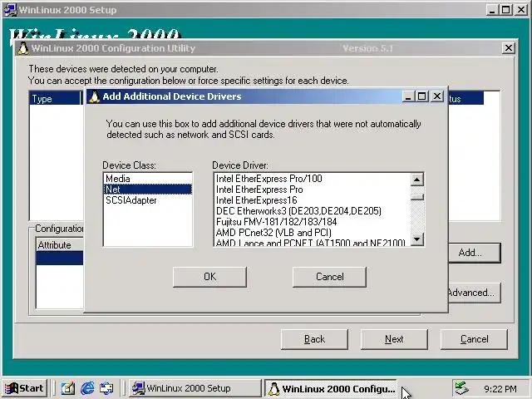Click the Attribute column header
Screen dimensions: 532x399
[x=60, y=245]
